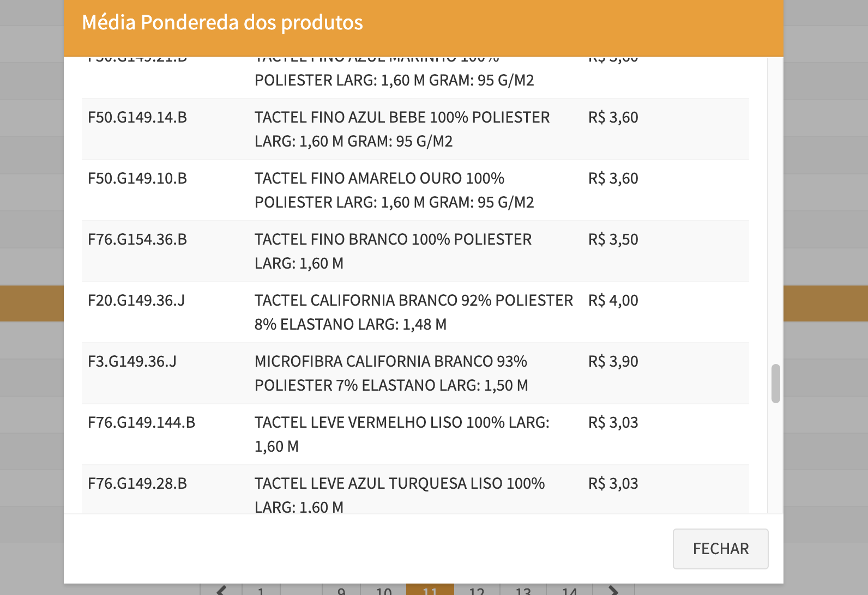Open pagination page 9

coord(341,591)
